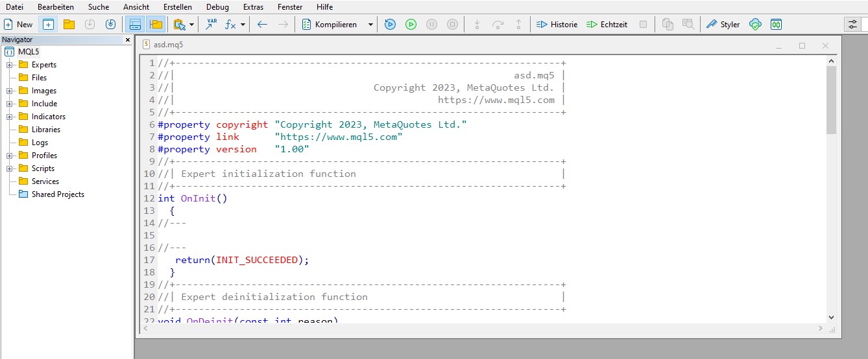Click the new window plus icon

[48, 24]
